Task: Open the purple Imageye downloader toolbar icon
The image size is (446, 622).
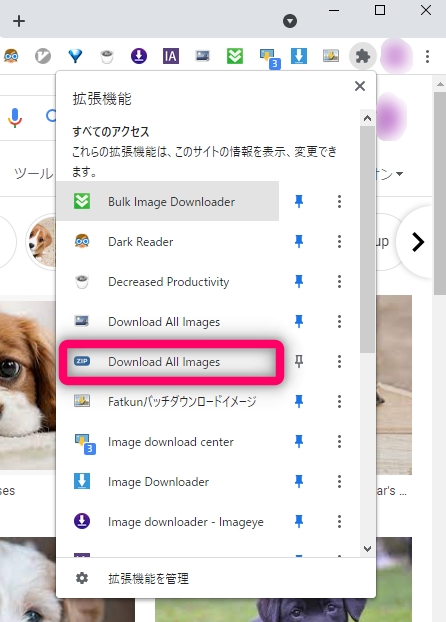Action: (139, 56)
